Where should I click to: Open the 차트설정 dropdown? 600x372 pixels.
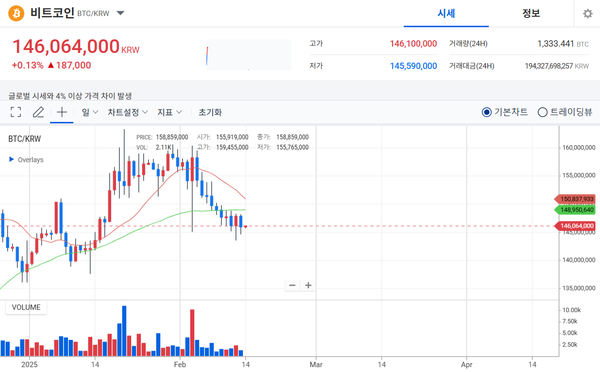128,112
